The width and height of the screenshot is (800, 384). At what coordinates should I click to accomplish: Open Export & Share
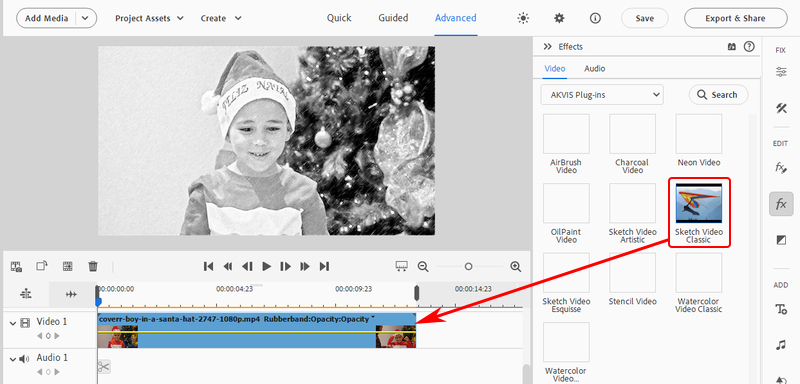[735, 18]
